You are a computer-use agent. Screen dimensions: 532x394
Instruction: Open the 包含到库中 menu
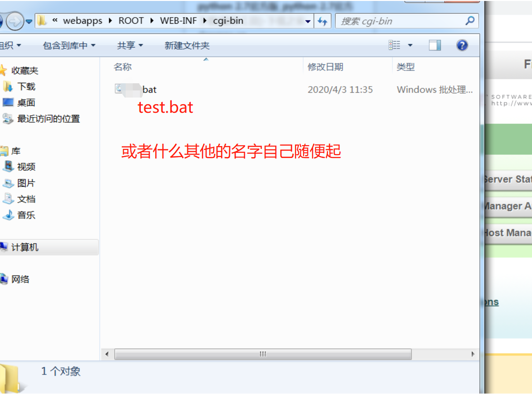[69, 46]
